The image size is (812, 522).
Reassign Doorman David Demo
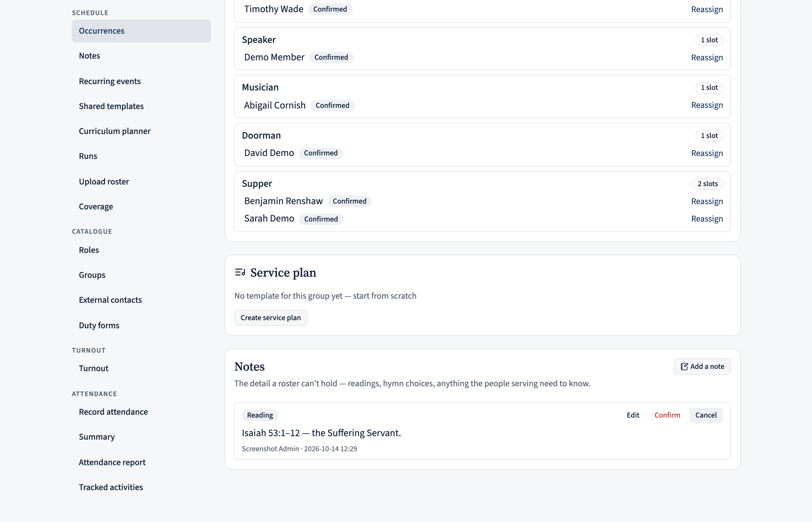click(x=707, y=153)
